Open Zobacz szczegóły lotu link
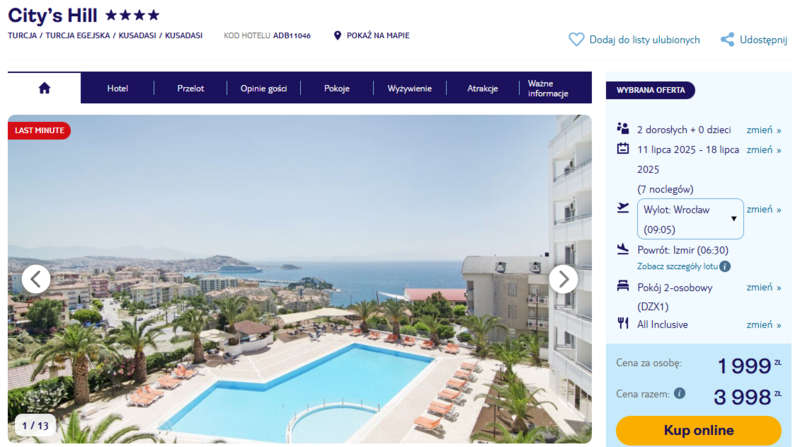The image size is (800, 447). (x=678, y=266)
